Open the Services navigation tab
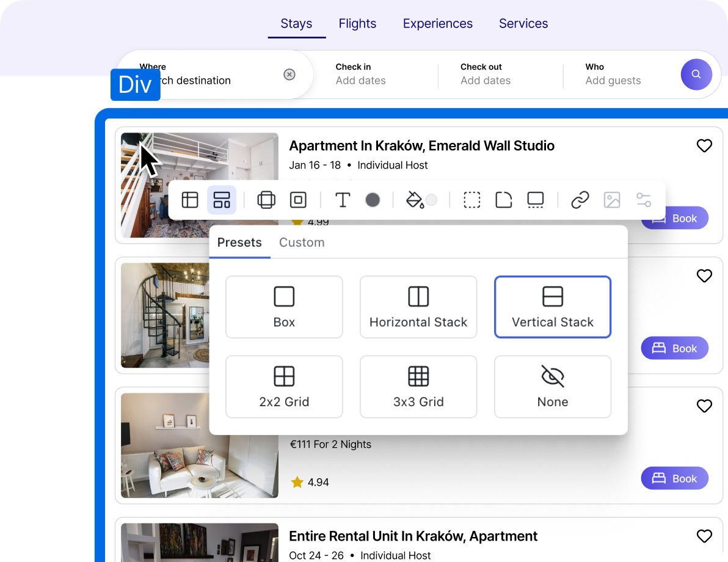728x562 pixels. [523, 23]
